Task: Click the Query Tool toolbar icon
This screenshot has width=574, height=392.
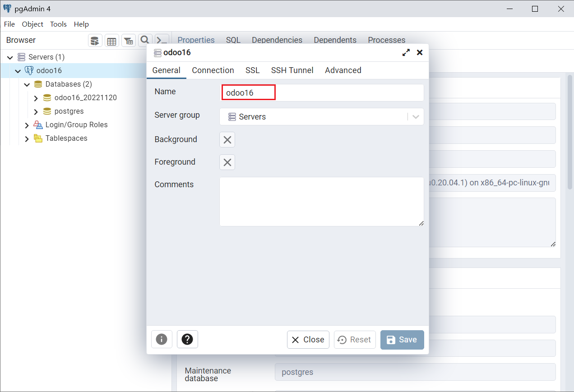Action: [95, 41]
